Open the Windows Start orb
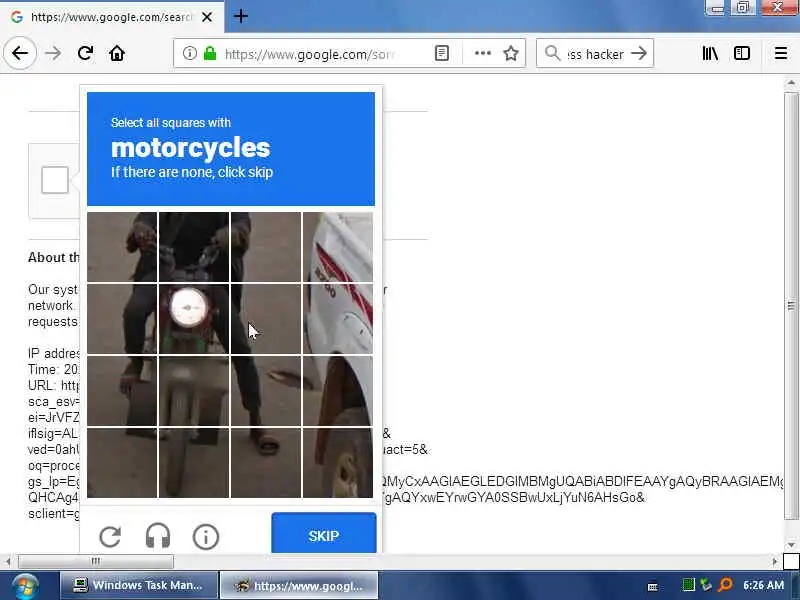Viewport: 800px width, 600px height. pyautogui.click(x=24, y=586)
